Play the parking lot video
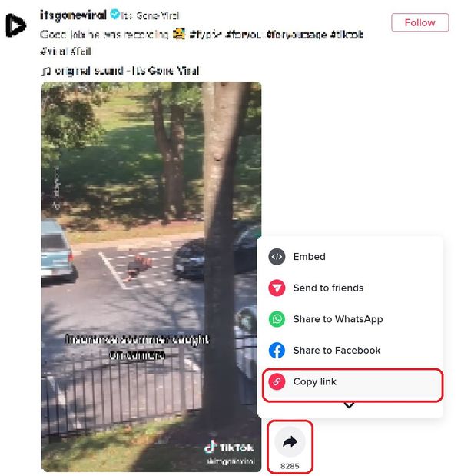Image resolution: width=461 pixels, height=476 pixels. click(x=151, y=276)
